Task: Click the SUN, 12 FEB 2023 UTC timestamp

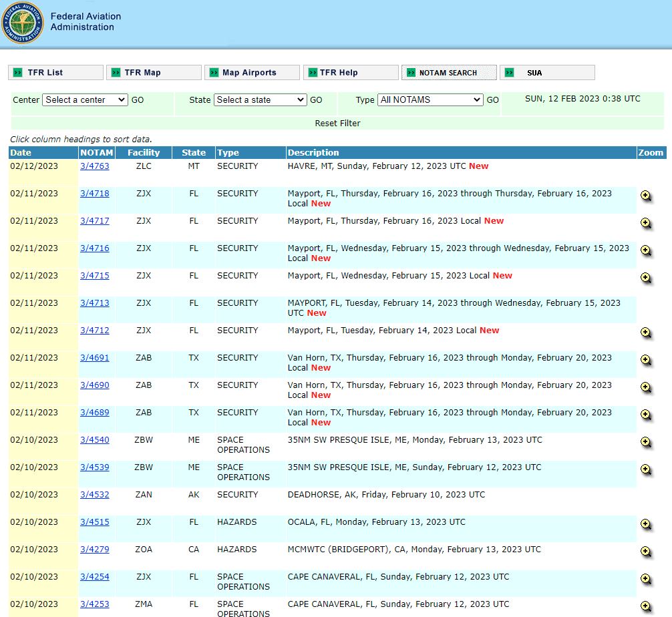Action: pos(582,99)
